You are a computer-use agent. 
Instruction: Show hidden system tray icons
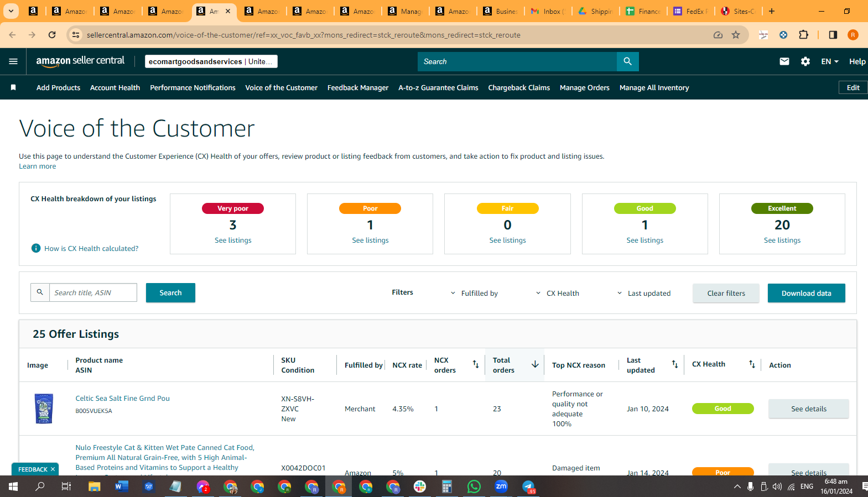pyautogui.click(x=737, y=486)
